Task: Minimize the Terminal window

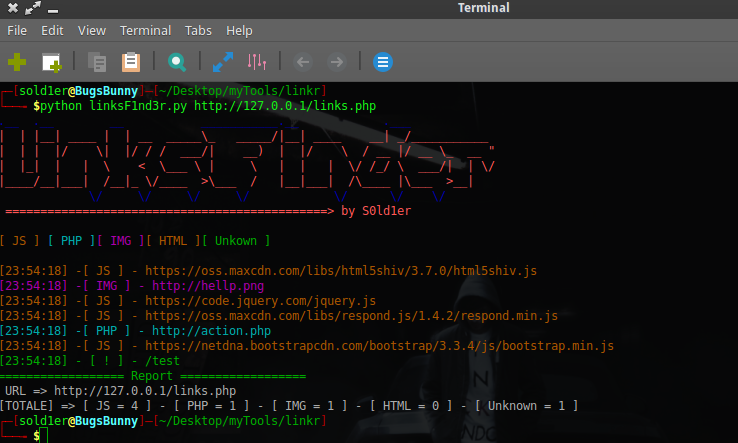Action: (x=53, y=10)
